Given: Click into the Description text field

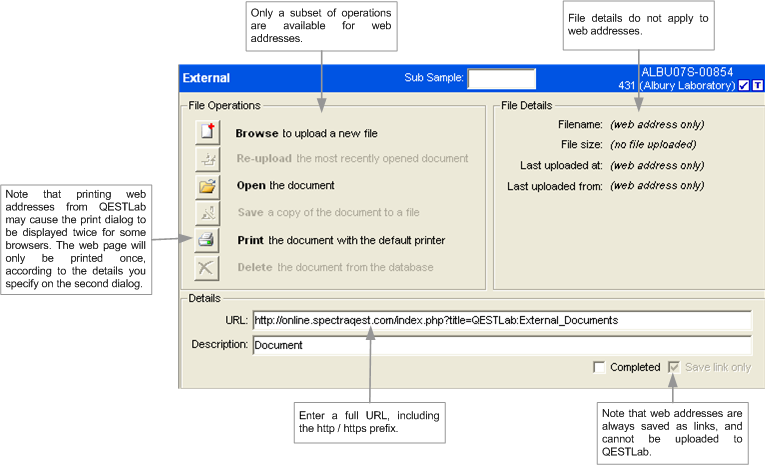Looking at the screenshot, I should (x=501, y=345).
